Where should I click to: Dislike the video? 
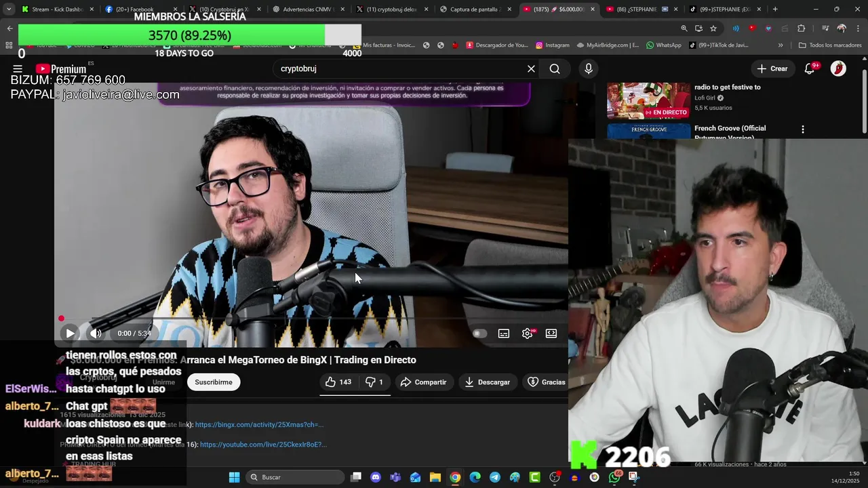point(374,382)
